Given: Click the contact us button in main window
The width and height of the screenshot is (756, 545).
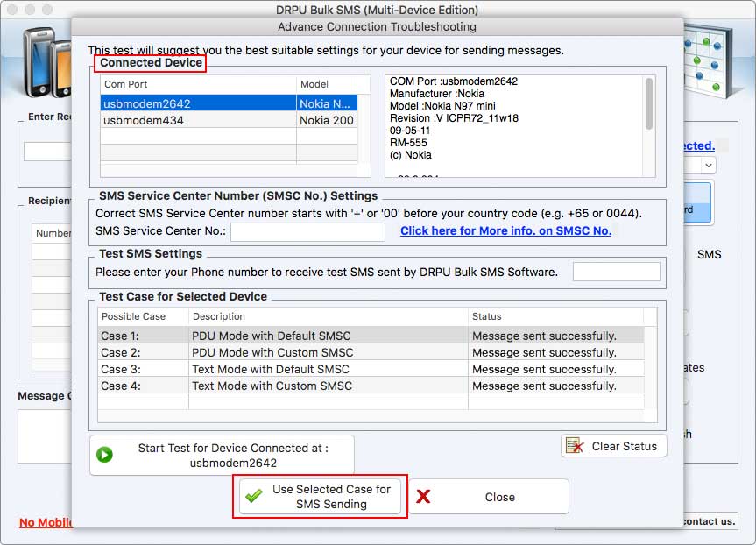Looking at the screenshot, I should pos(710,521).
